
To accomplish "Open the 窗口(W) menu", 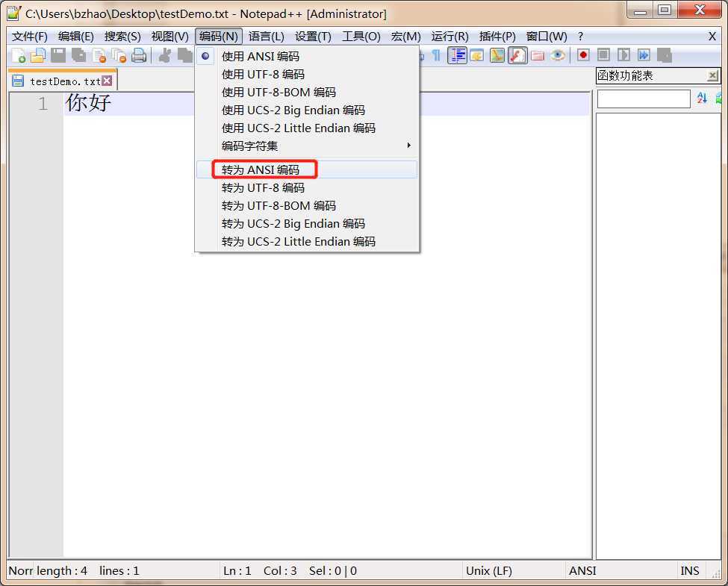I will [547, 37].
